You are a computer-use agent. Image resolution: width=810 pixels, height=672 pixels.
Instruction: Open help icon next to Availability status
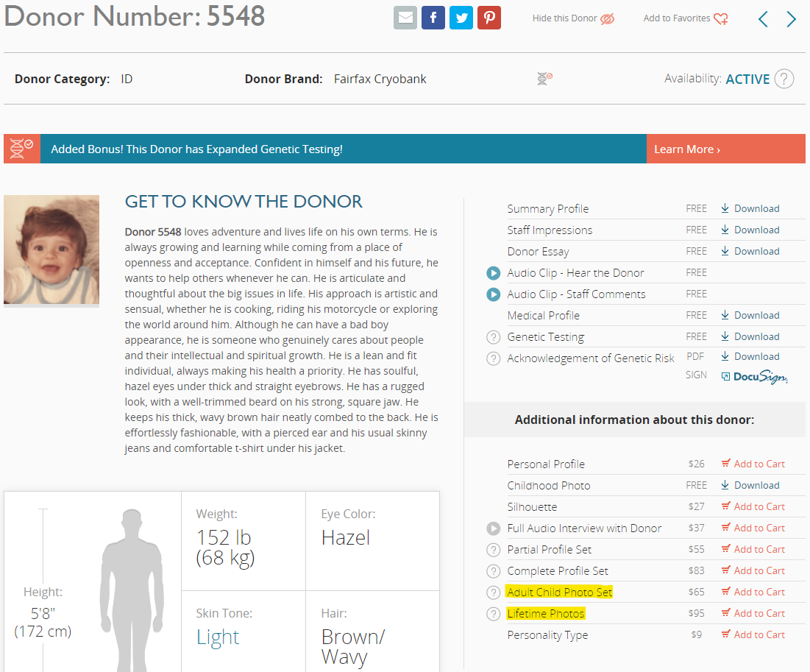point(784,79)
